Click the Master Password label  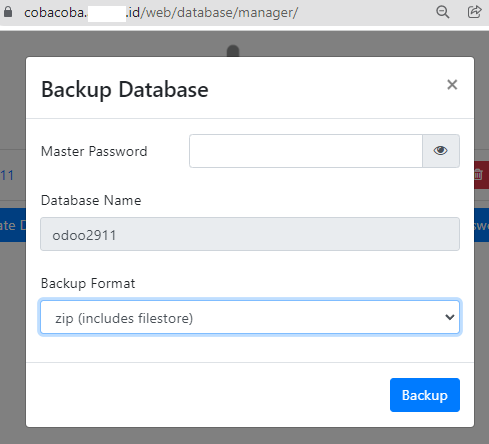pos(94,151)
